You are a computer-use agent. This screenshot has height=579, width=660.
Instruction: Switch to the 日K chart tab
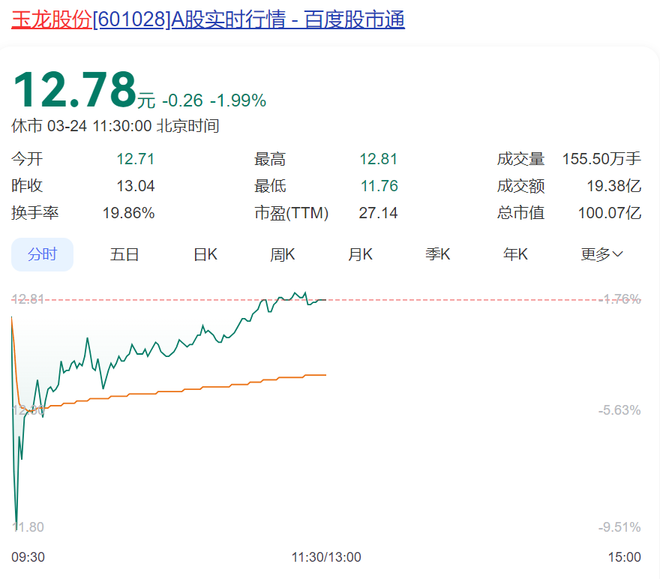point(205,255)
